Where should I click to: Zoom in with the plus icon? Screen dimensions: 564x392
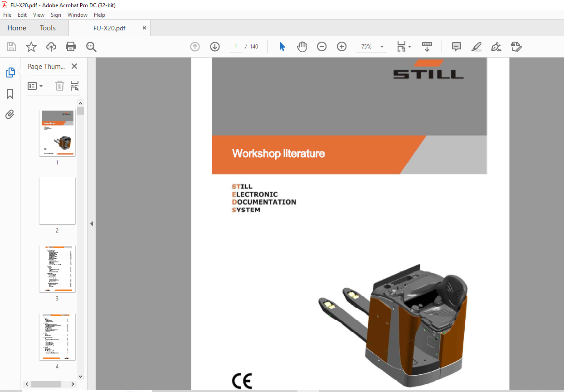click(342, 47)
